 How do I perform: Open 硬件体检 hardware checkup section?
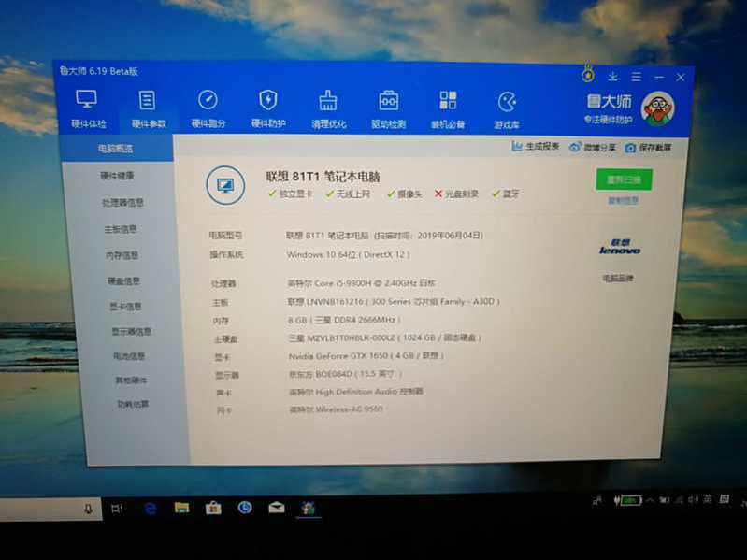click(88, 109)
